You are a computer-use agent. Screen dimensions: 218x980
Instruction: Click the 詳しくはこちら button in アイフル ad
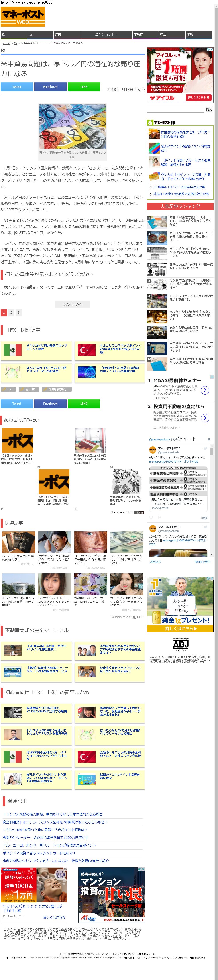tap(199, 97)
